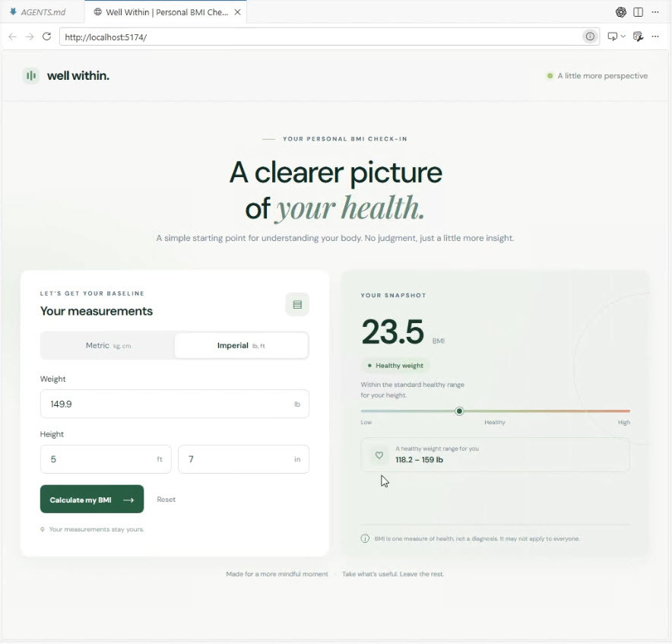The width and height of the screenshot is (672, 644).
Task: Click the Your measurements heading
Action: pyautogui.click(x=97, y=311)
